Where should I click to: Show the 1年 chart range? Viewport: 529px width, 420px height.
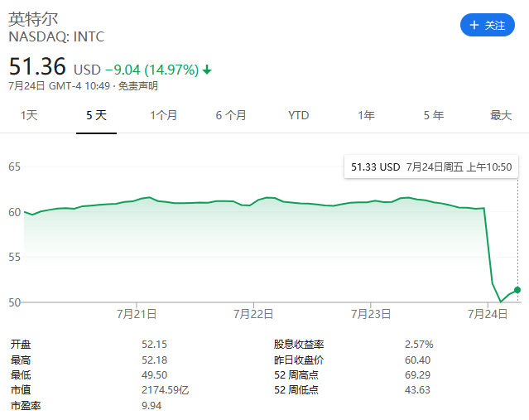click(x=366, y=115)
